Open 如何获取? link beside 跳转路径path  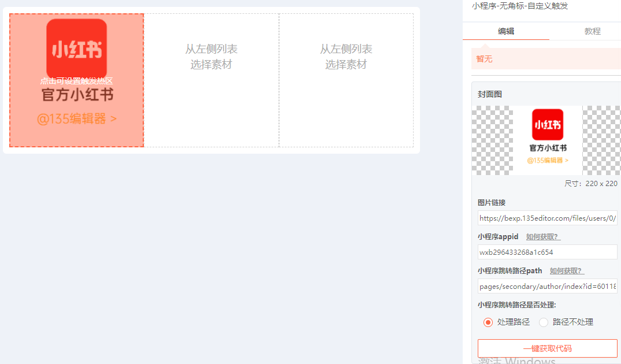pyautogui.click(x=567, y=271)
